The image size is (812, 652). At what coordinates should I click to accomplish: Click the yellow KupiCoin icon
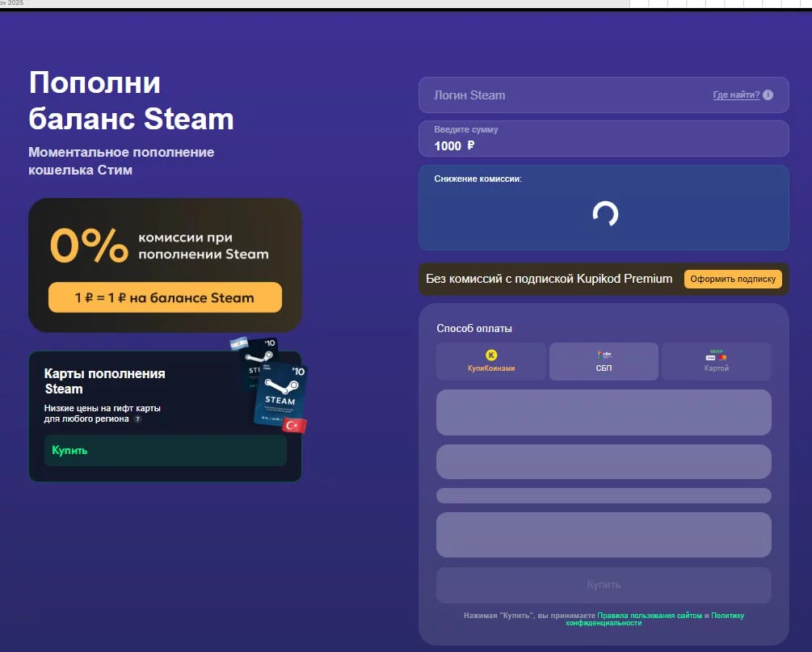pos(491,355)
